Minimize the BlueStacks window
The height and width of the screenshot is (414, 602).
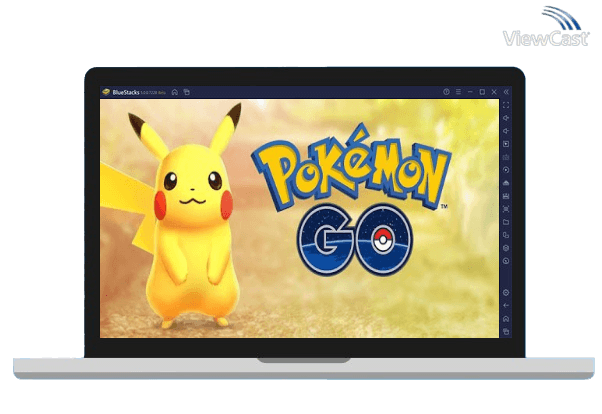click(x=470, y=92)
